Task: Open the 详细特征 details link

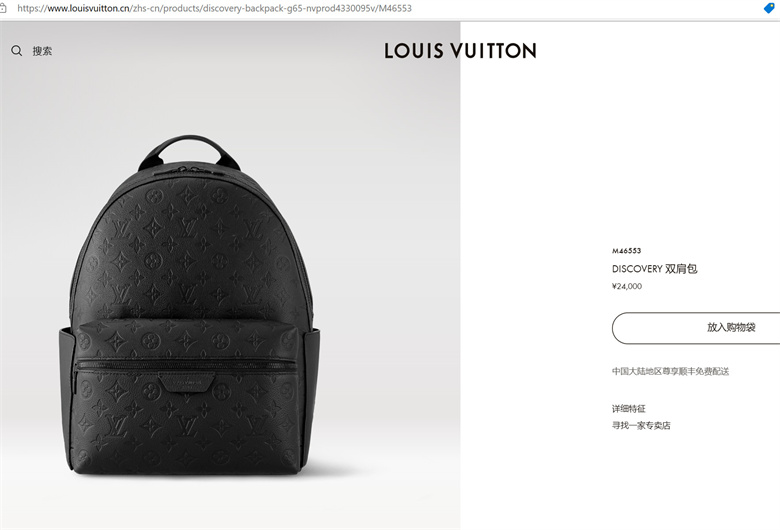Action: point(628,409)
